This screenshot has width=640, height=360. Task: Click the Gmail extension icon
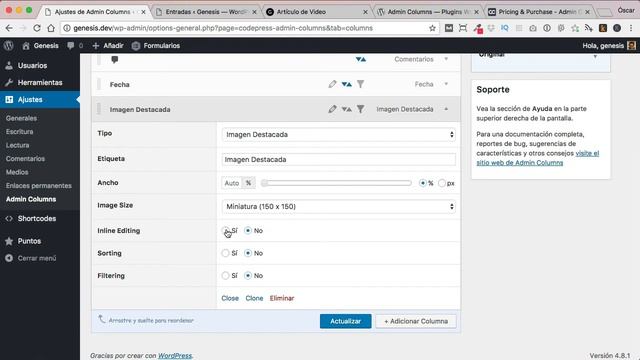449,28
